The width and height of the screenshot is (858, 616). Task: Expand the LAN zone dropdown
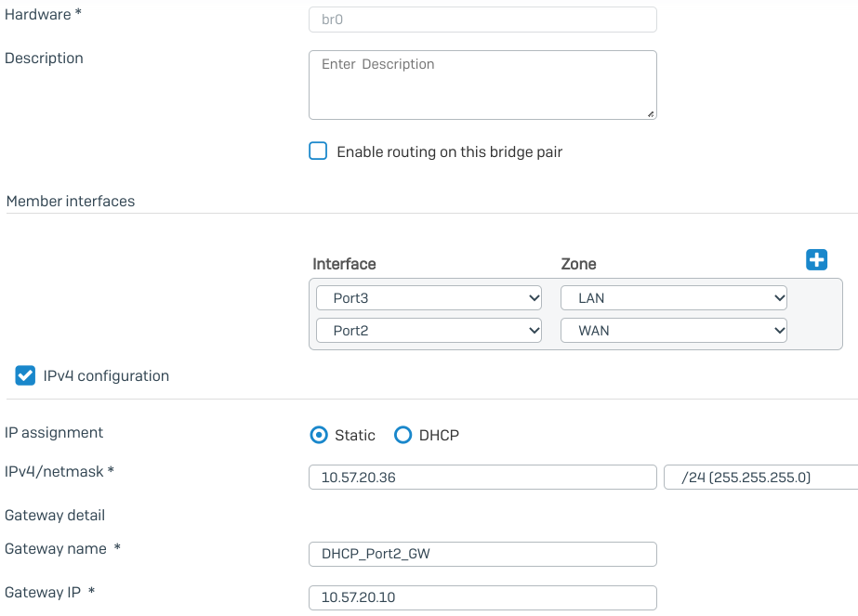tap(674, 298)
